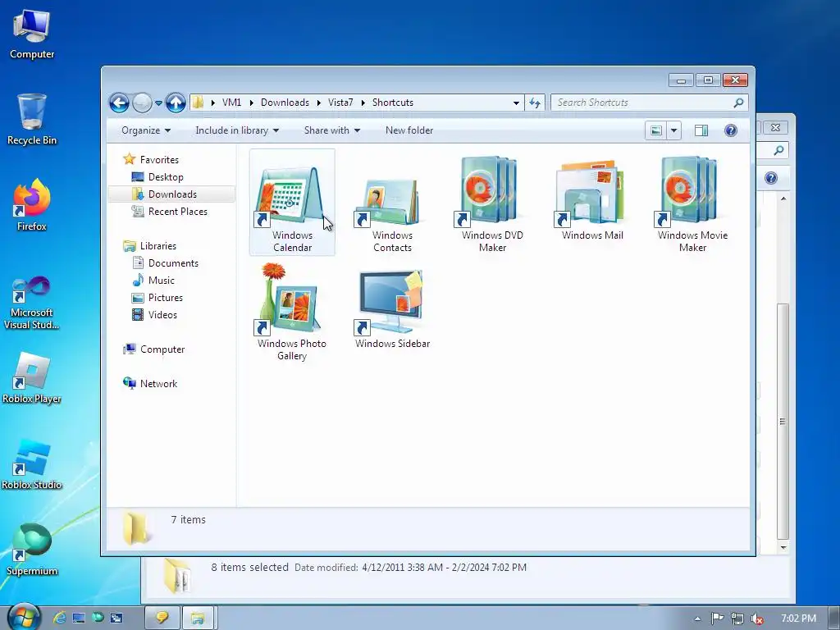Show hidden tray icons arrow
The image size is (840, 630).
(x=697, y=619)
